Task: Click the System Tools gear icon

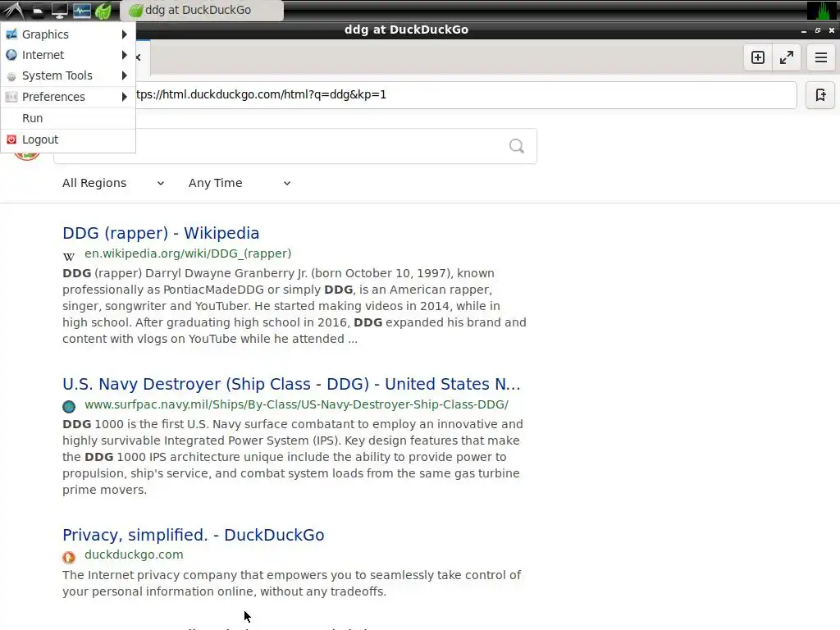Action: [11, 76]
